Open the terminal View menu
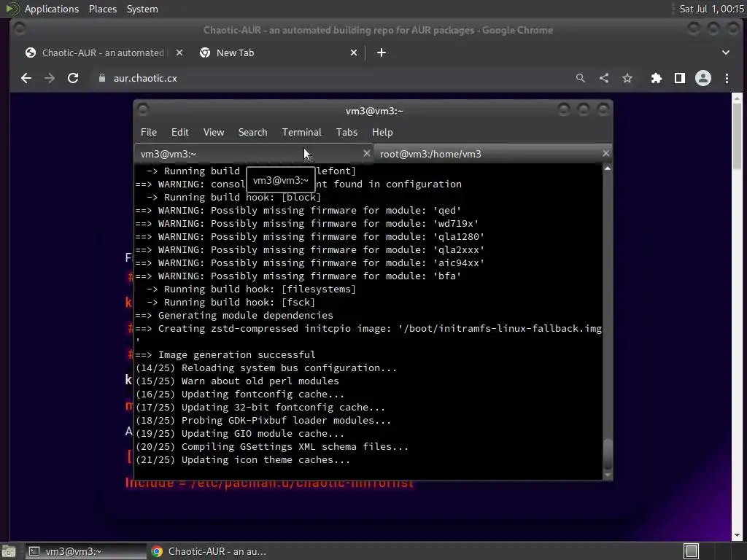The width and height of the screenshot is (747, 560). click(x=214, y=132)
